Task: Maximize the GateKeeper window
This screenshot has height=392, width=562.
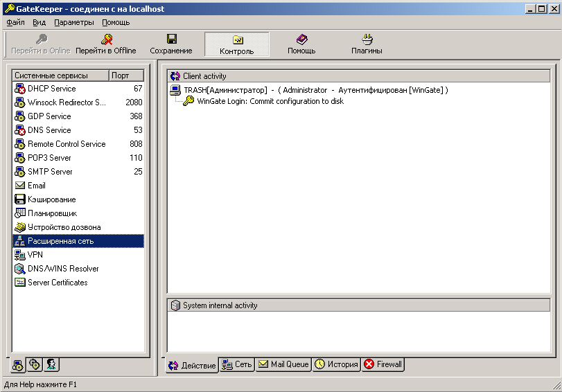Action: click(542, 8)
